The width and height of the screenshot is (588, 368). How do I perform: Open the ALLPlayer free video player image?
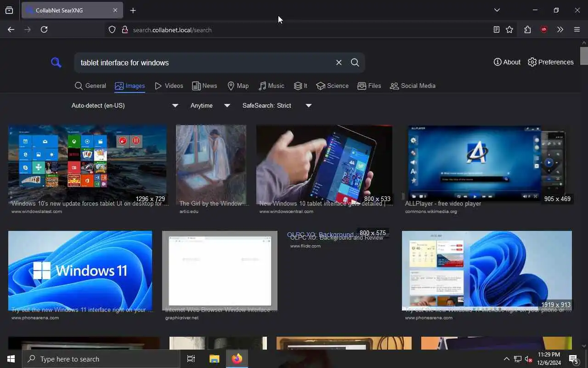pos(487,164)
